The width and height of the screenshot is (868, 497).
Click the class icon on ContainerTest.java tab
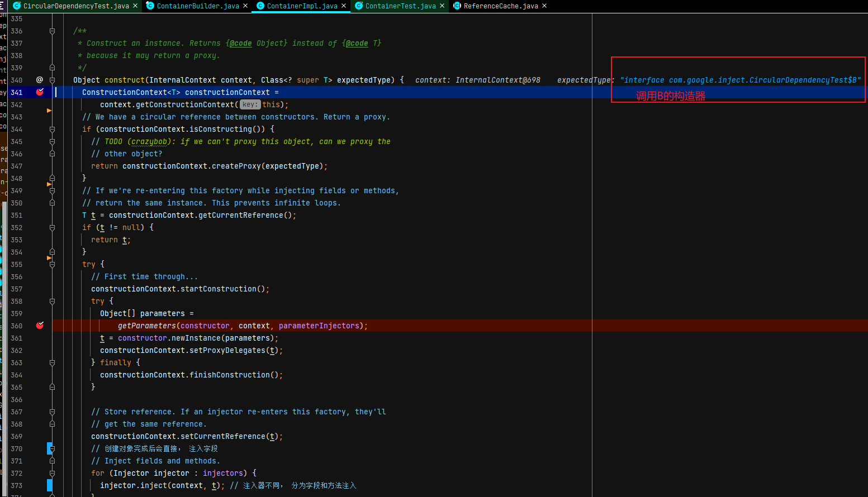click(x=359, y=6)
